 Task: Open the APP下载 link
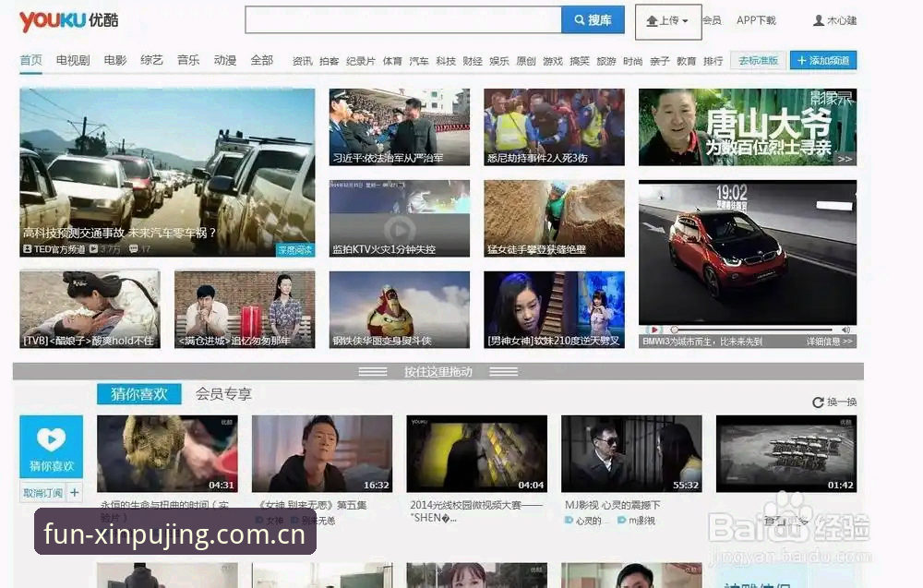756,20
